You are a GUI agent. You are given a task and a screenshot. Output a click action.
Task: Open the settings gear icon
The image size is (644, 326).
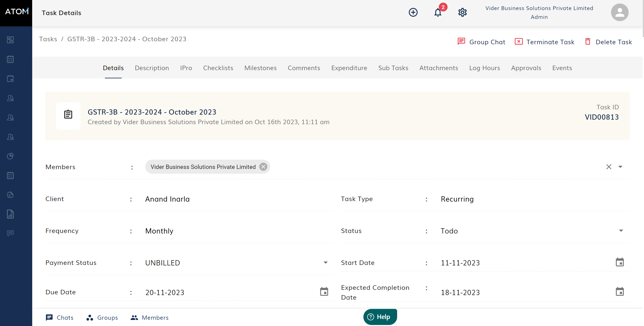pyautogui.click(x=462, y=12)
